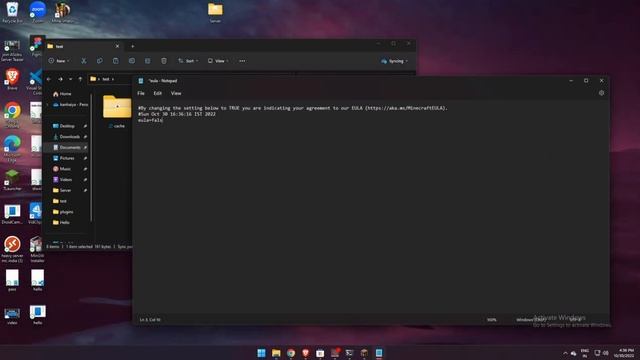Image resolution: width=640 pixels, height=360 pixels.
Task: Go up one folder level
Action: point(80,79)
